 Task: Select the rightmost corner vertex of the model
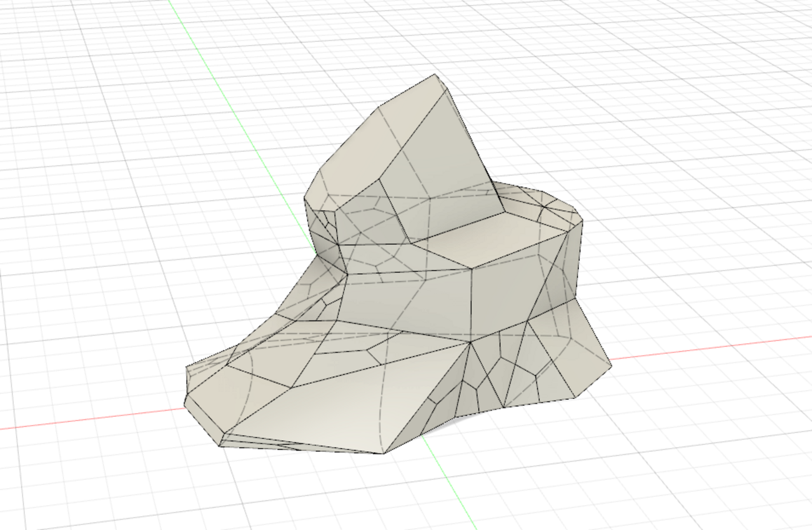(x=611, y=365)
